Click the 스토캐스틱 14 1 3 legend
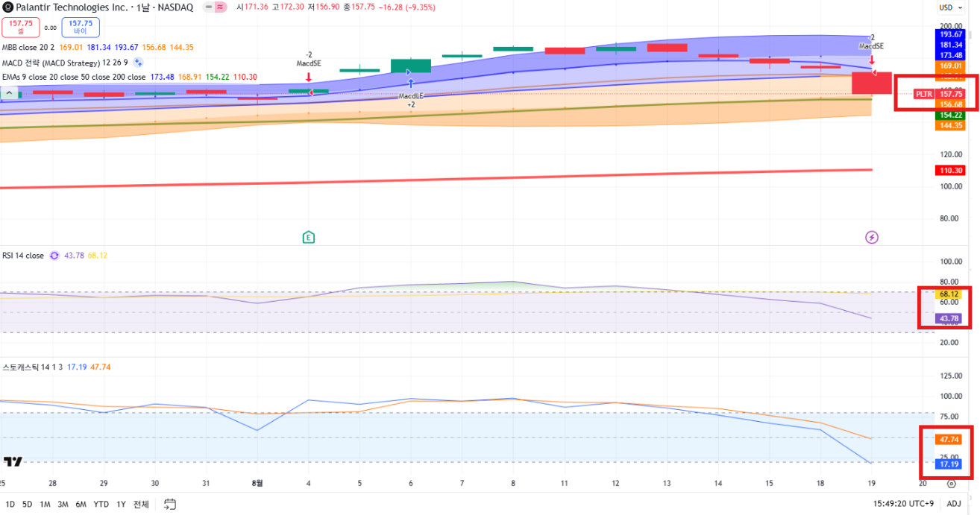The width and height of the screenshot is (980, 515). 32,367
